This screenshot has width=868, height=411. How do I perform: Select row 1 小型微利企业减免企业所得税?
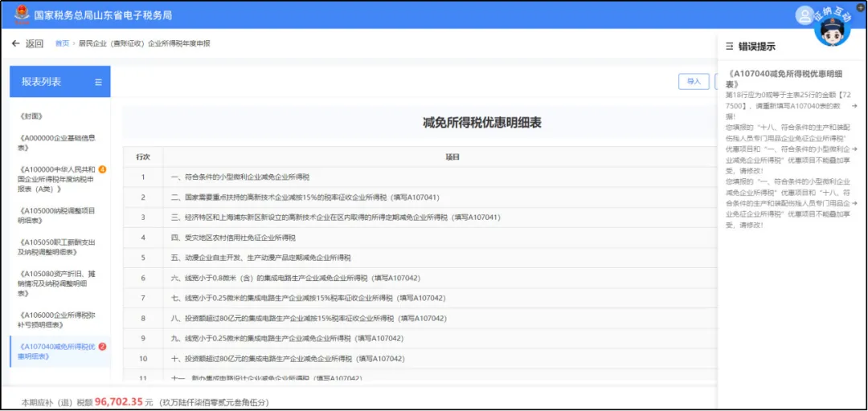pos(420,177)
